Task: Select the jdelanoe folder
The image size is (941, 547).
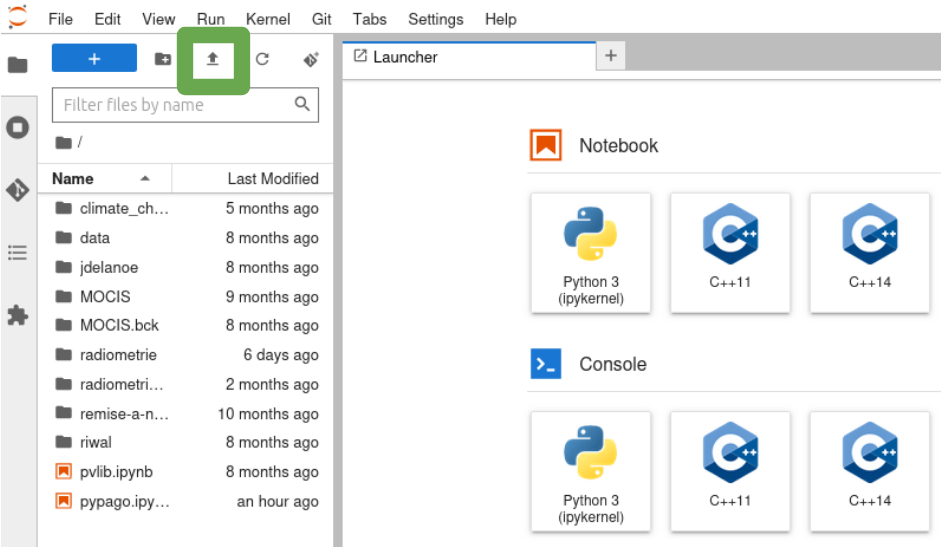Action: (186, 267)
